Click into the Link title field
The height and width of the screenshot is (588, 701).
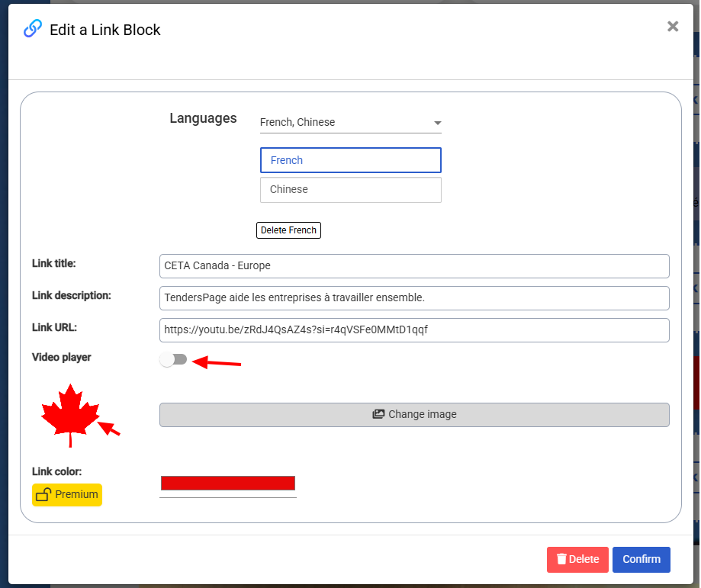(x=413, y=266)
